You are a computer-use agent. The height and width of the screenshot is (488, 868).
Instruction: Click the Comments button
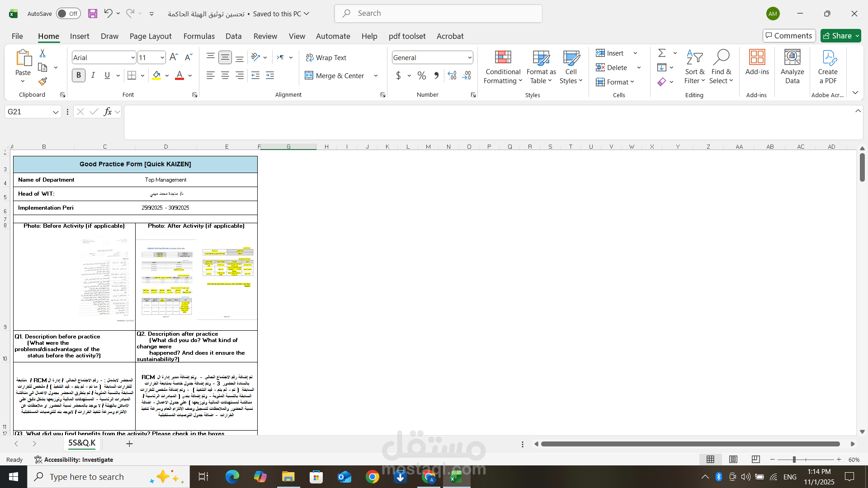pyautogui.click(x=789, y=36)
